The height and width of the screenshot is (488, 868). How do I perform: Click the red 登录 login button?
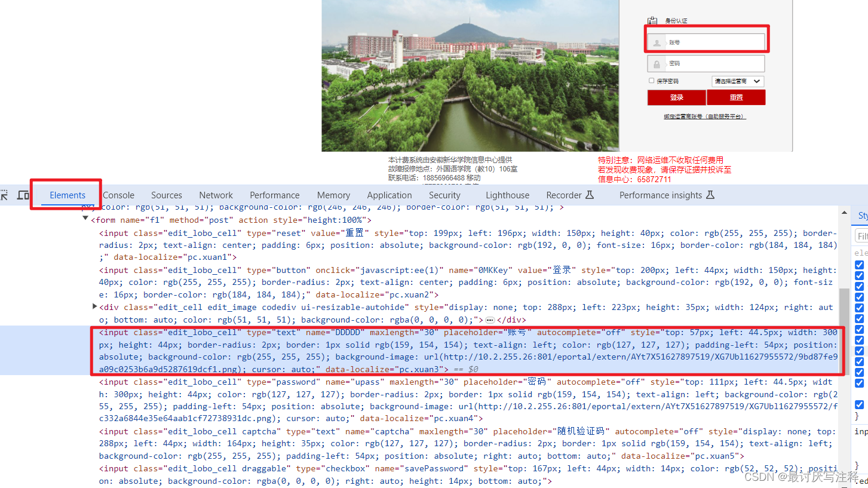676,97
